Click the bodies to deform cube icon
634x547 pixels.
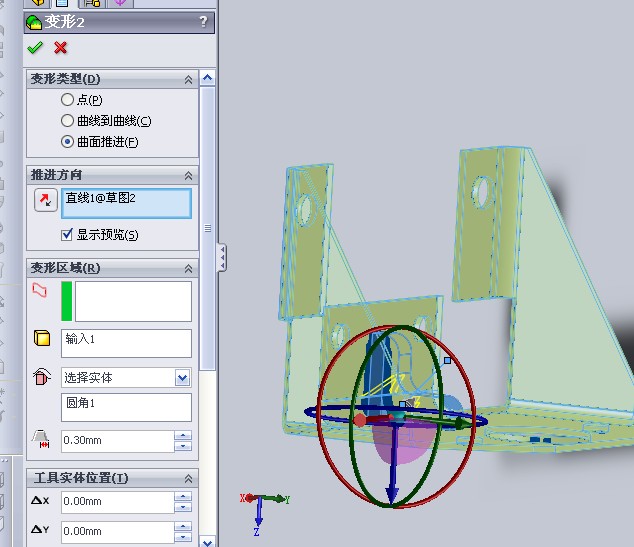(42, 338)
